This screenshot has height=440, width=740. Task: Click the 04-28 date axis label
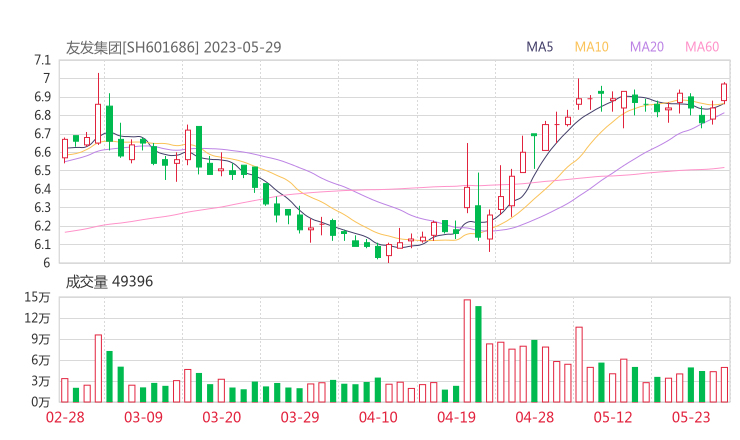point(535,417)
